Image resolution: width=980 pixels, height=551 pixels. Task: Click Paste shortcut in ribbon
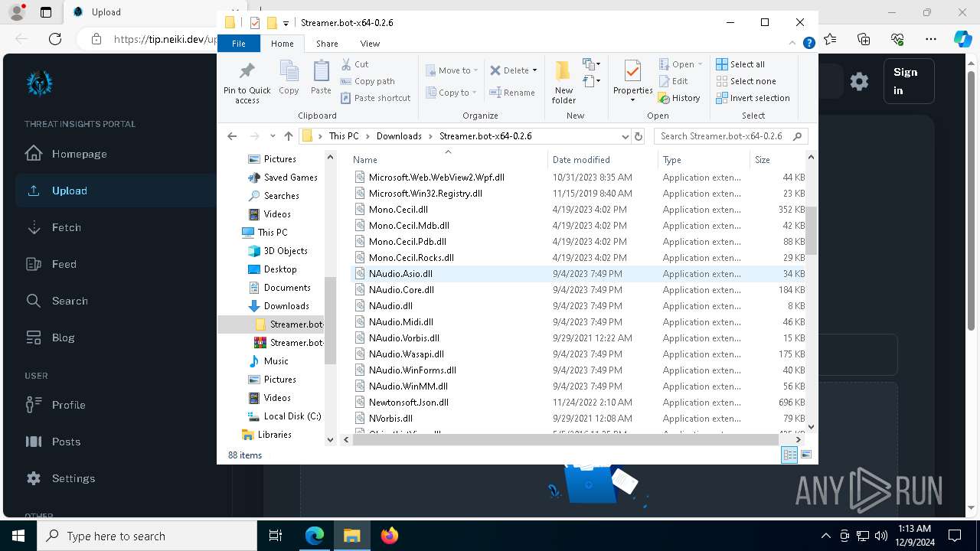click(375, 98)
